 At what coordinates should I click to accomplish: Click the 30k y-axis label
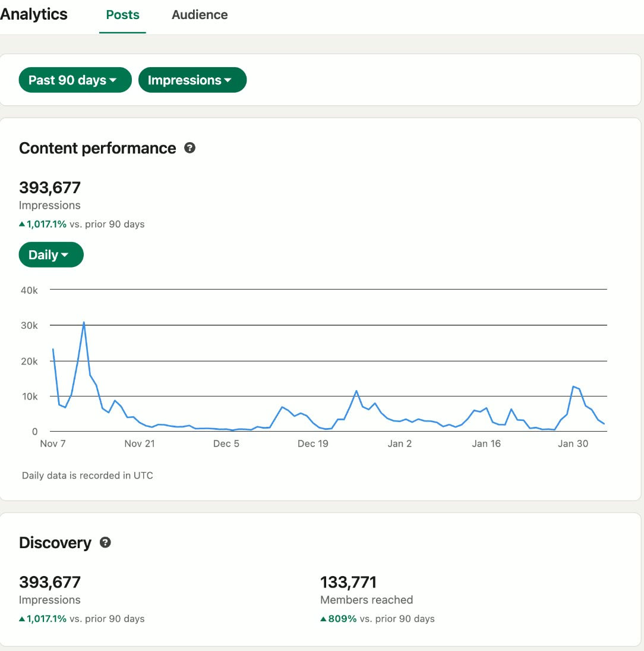(x=29, y=326)
